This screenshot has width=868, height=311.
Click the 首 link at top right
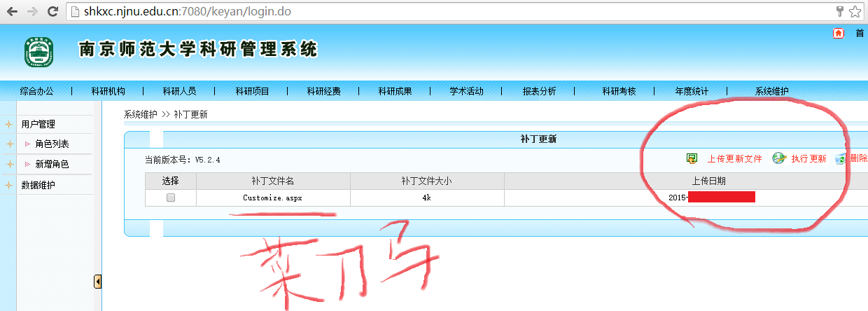point(860,33)
